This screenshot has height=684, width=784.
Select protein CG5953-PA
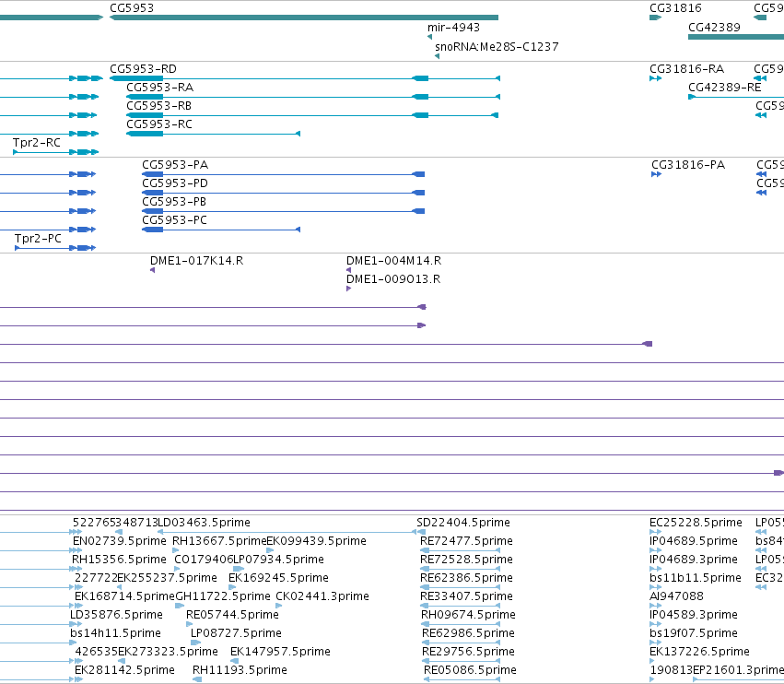tap(284, 174)
